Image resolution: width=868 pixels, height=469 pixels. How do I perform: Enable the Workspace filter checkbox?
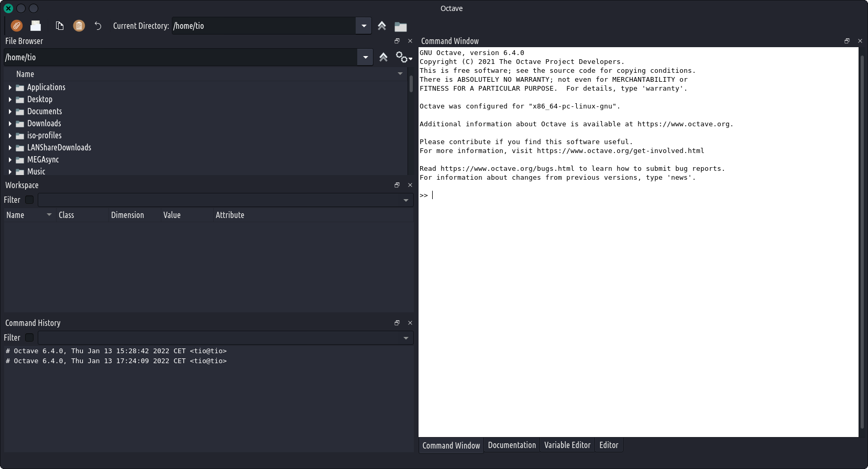tap(29, 200)
